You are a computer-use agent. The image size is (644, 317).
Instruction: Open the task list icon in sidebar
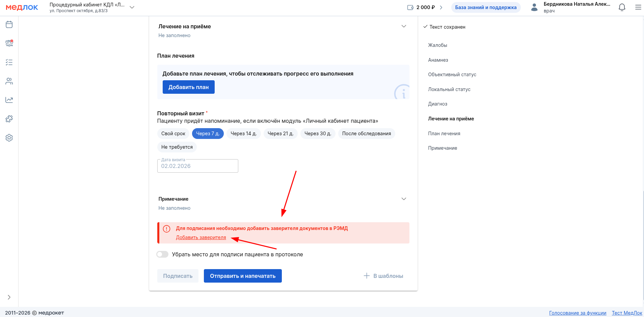(9, 62)
